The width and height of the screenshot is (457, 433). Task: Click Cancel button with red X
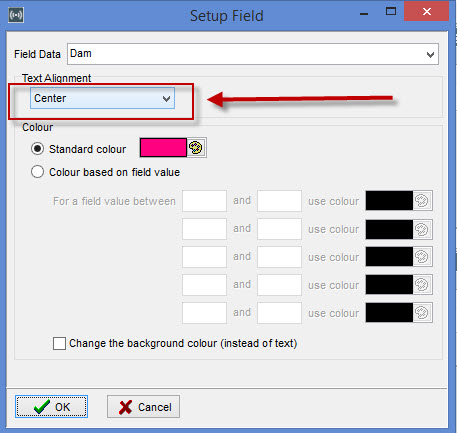143,407
